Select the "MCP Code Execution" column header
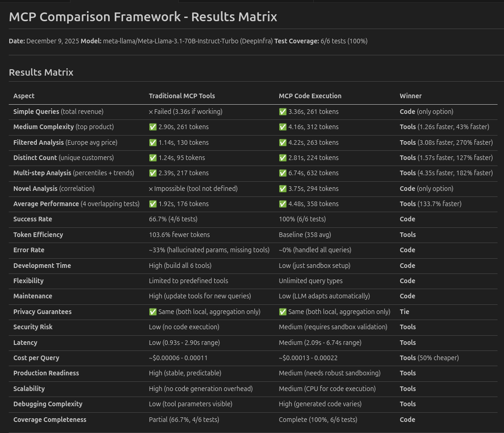This screenshot has height=433, width=504. coord(310,96)
